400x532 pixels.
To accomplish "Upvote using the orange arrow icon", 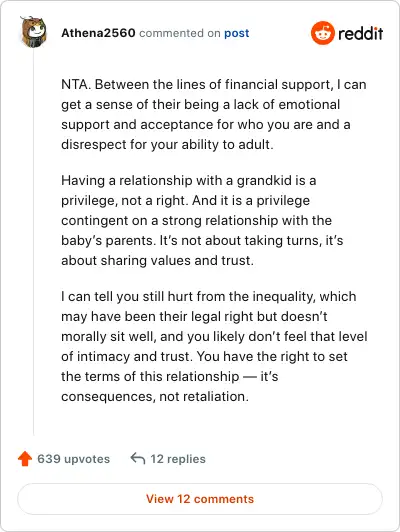I will pos(25,458).
